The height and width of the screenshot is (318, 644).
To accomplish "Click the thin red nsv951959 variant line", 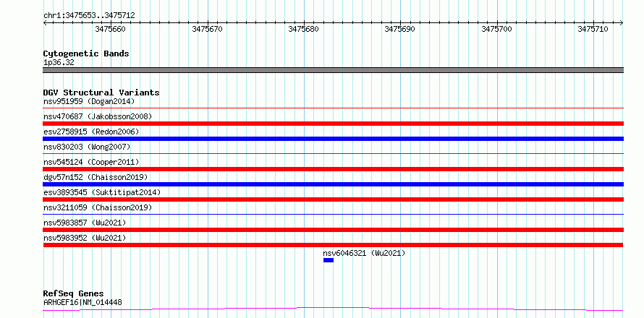I will (x=333, y=108).
